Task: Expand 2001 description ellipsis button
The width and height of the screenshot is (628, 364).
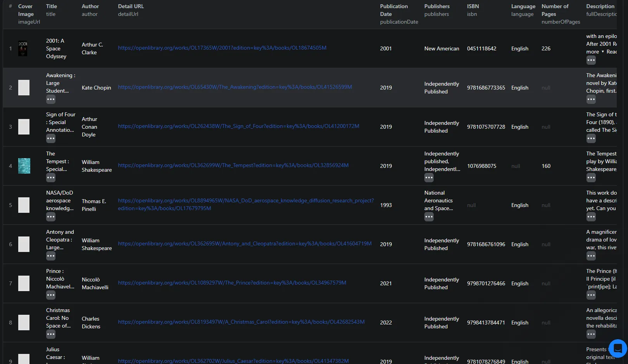Action: point(591,60)
